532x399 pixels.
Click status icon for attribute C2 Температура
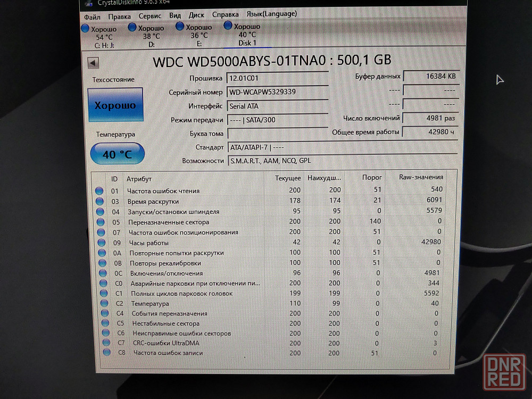pos(104,303)
